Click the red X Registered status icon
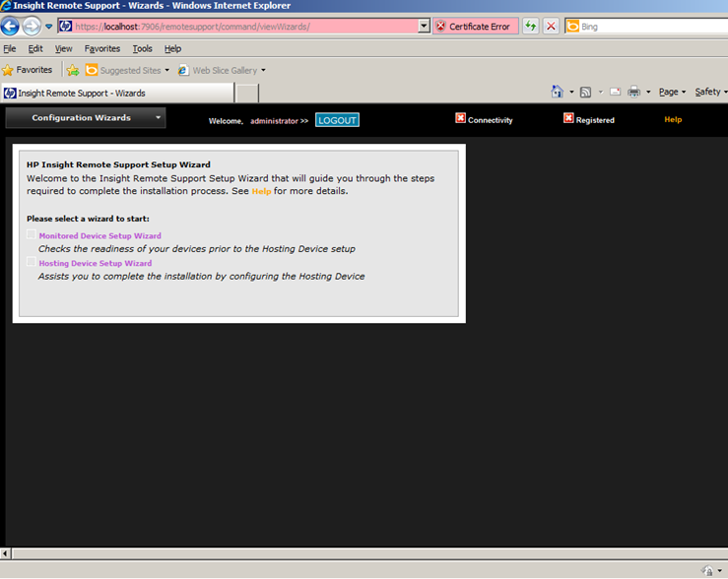Image resolution: width=728 pixels, height=579 pixels. [x=568, y=118]
